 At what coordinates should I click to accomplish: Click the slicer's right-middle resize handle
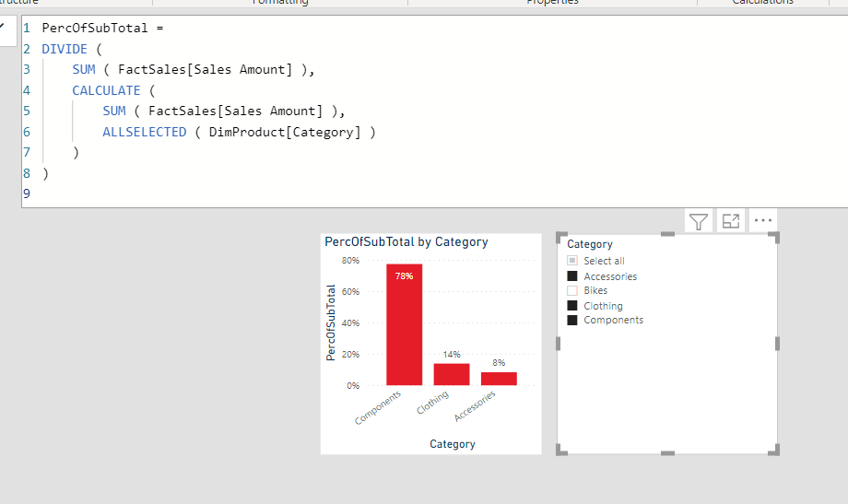coord(777,344)
